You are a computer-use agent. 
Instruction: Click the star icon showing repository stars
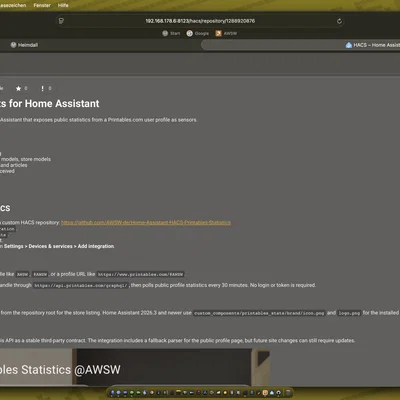click(x=18, y=88)
